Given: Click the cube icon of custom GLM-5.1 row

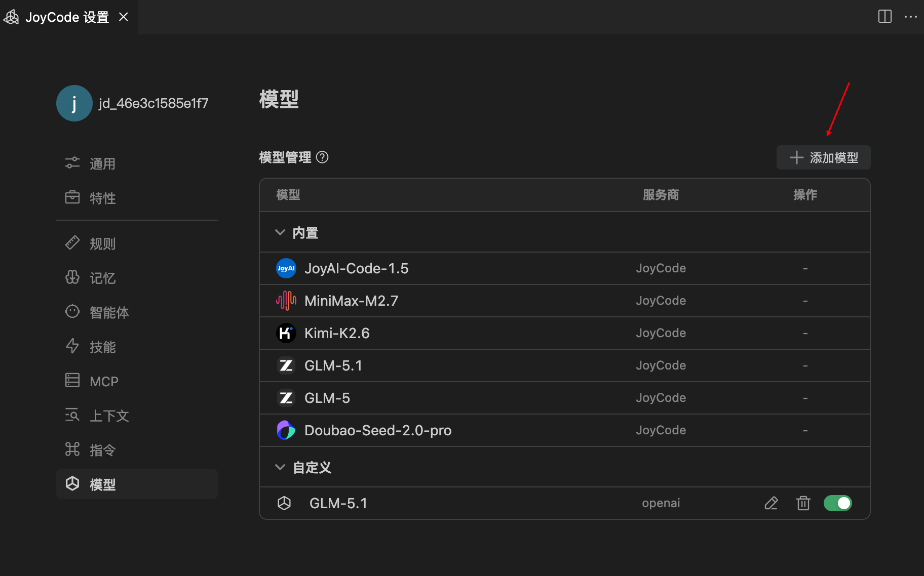Looking at the screenshot, I should 284,503.
